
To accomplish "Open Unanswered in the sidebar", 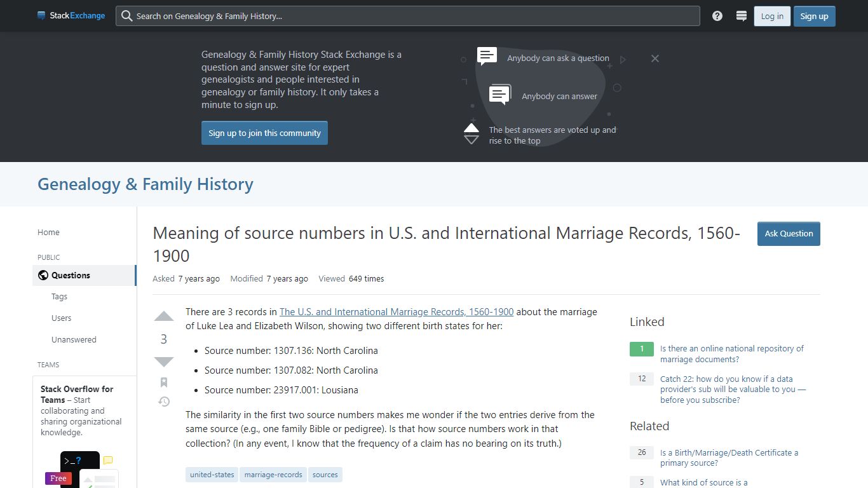I will 74,340.
